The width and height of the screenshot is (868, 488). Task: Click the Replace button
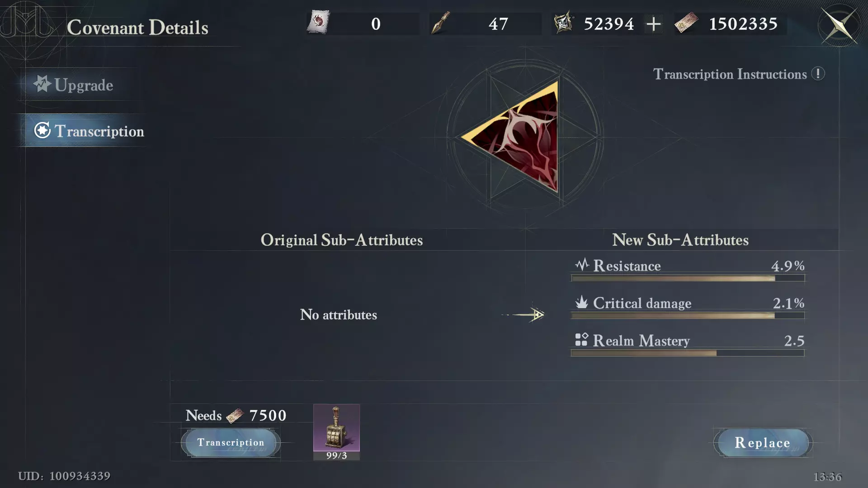[x=763, y=442]
